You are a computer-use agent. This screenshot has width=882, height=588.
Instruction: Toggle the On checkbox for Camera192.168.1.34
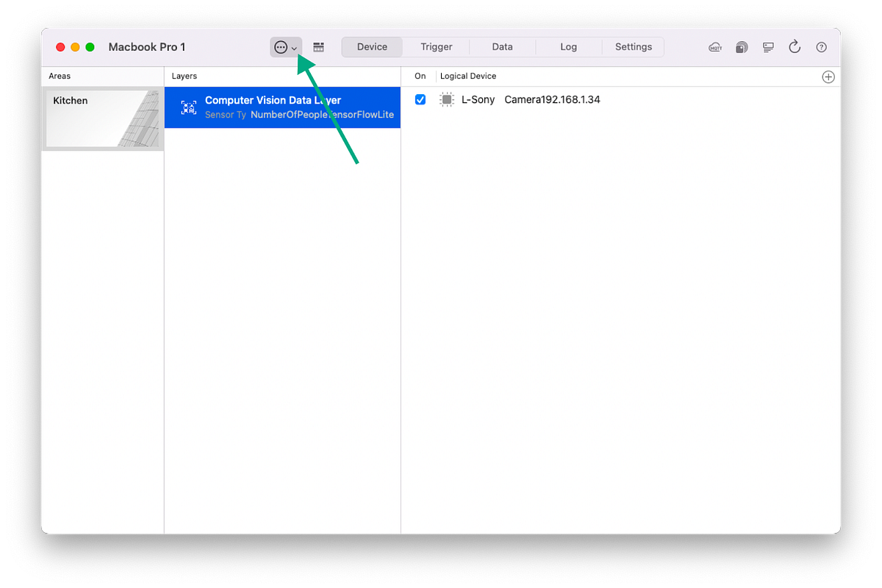(420, 99)
